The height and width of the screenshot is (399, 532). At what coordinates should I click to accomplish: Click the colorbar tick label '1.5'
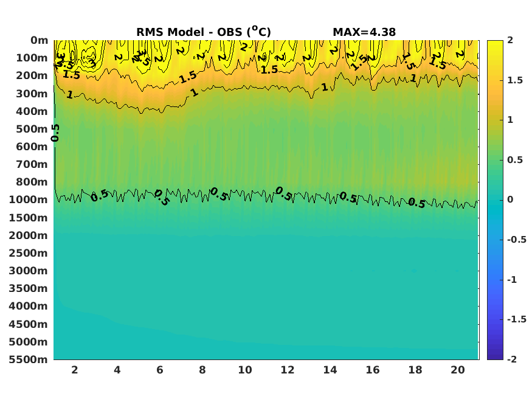[515, 80]
